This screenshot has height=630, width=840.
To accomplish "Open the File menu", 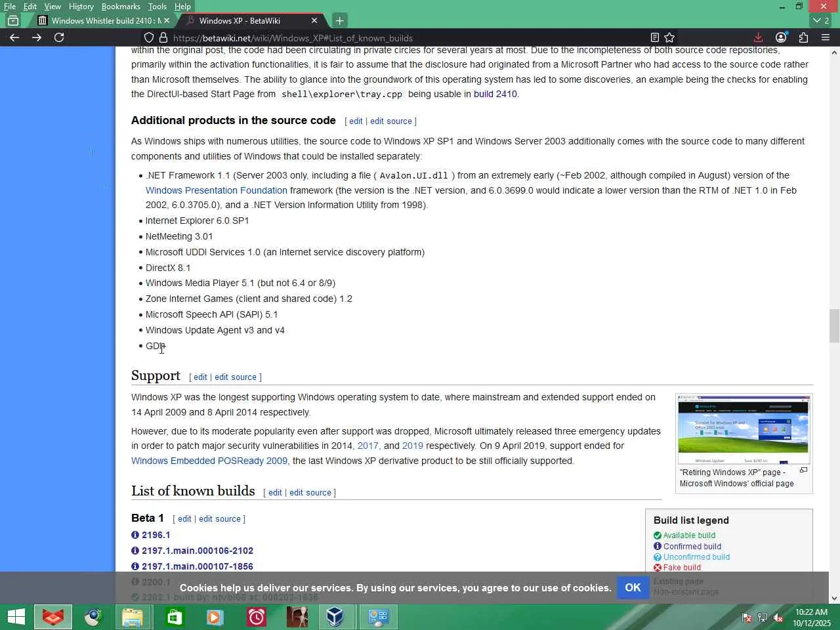I will click(10, 7).
